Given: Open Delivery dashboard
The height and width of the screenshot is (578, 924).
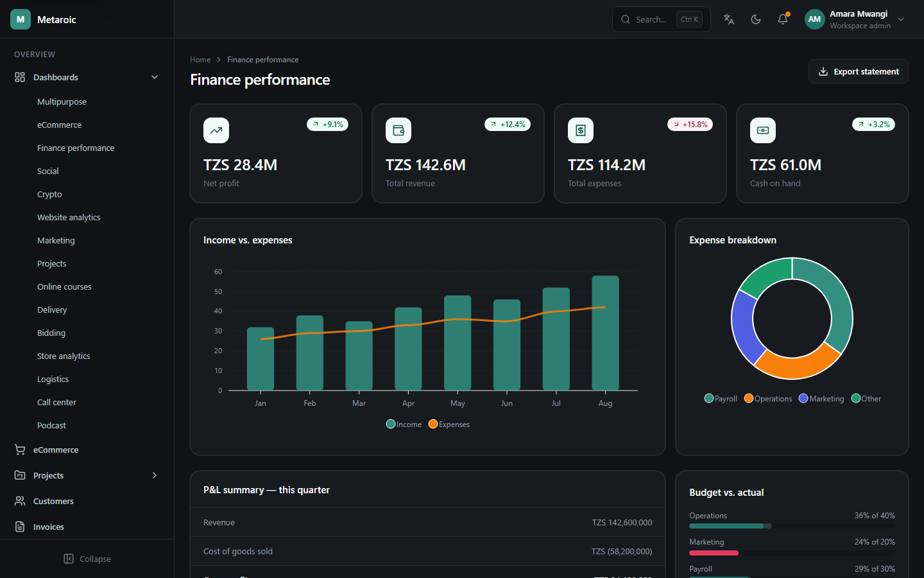Looking at the screenshot, I should 52,310.
